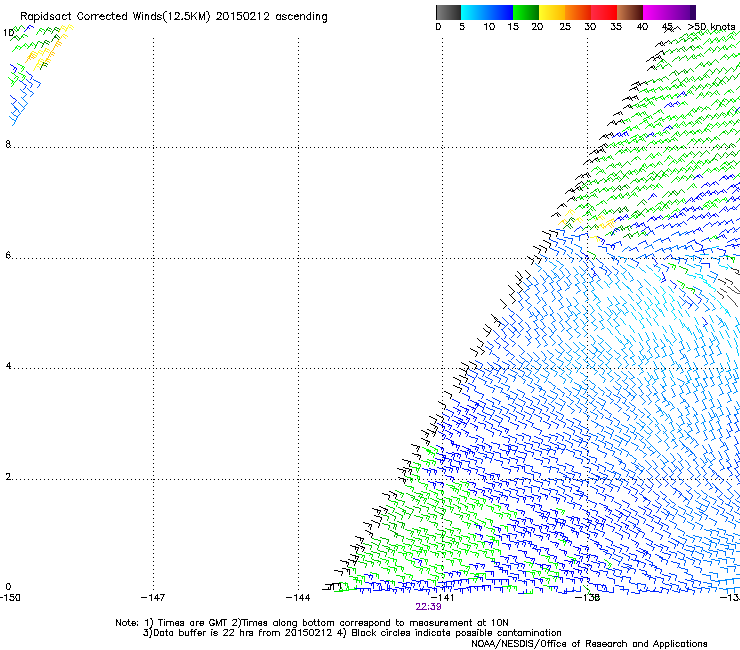Viewport: 740px width, 650px height.
Task: Click the latitude 6 axis label
Action: [8, 255]
